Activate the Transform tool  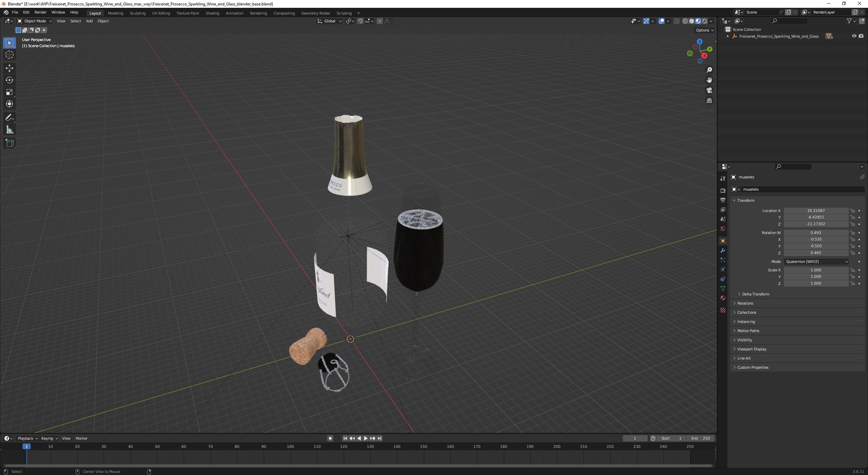(x=9, y=104)
